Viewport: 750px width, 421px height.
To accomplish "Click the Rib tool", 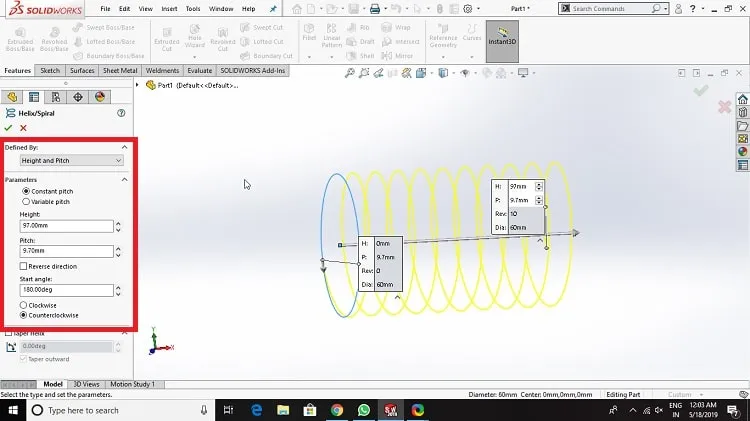I will pyautogui.click(x=358, y=28).
